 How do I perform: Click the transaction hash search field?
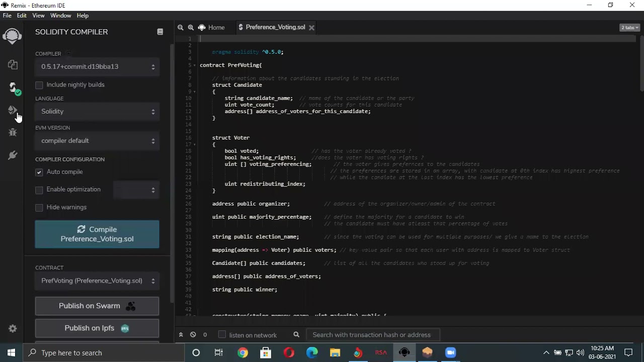(x=373, y=335)
